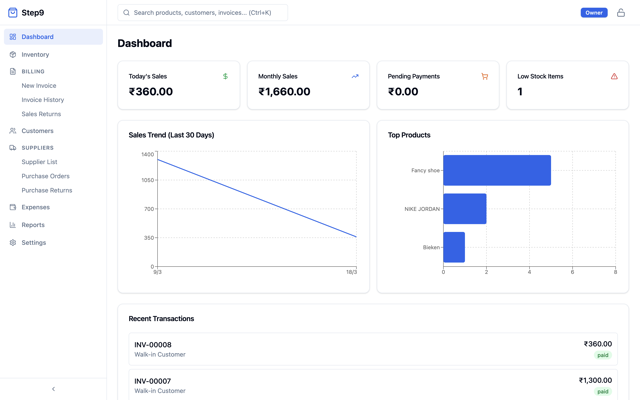Click the lock icon in top bar
The height and width of the screenshot is (400, 640).
click(x=620, y=13)
